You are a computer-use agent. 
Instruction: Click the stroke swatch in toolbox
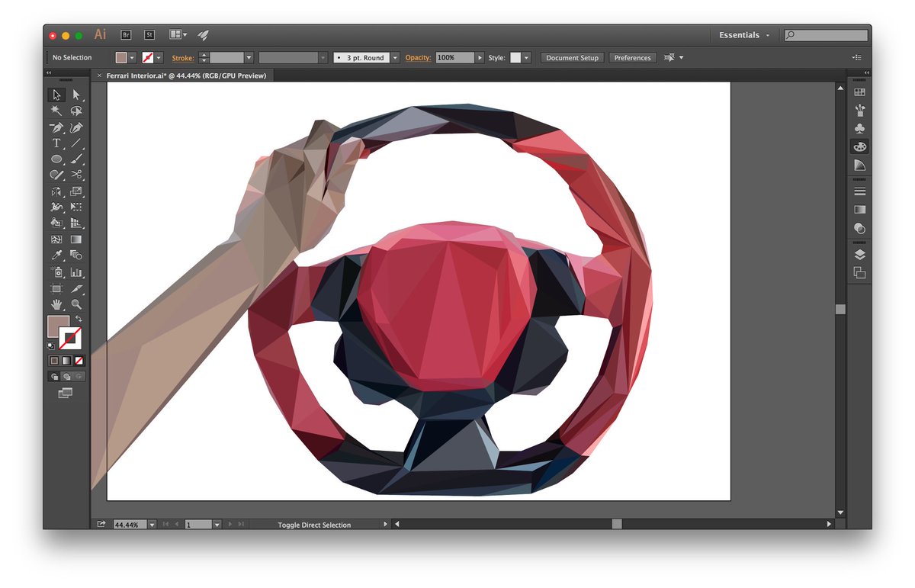coord(70,337)
